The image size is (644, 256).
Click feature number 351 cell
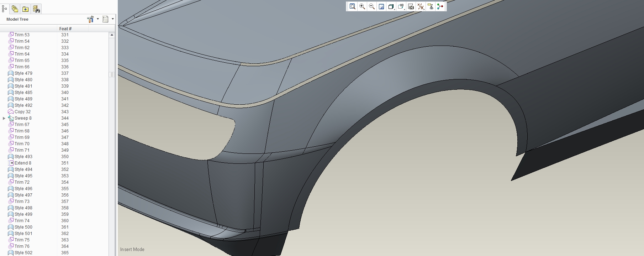[65, 163]
